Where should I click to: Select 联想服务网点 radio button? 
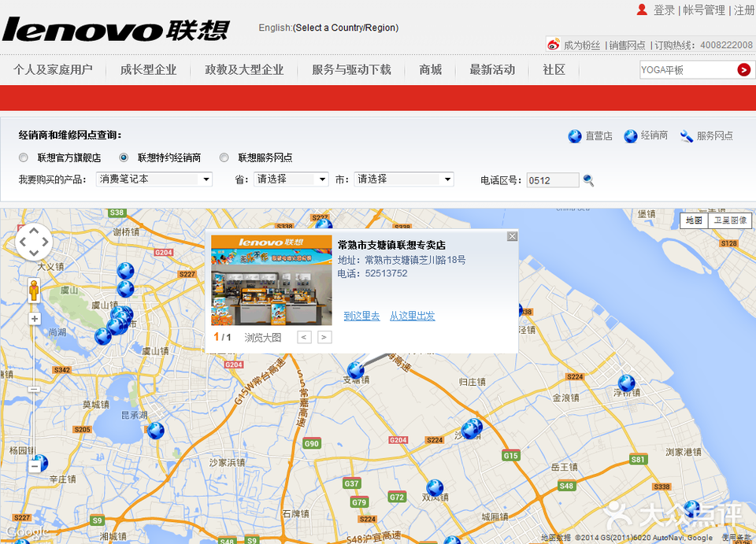tap(224, 157)
